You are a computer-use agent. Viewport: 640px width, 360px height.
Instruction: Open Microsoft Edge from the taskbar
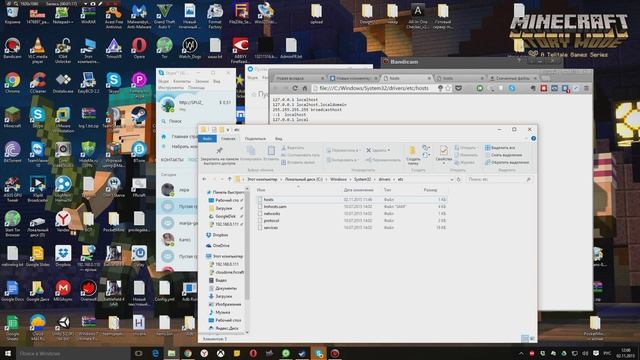pos(156,353)
